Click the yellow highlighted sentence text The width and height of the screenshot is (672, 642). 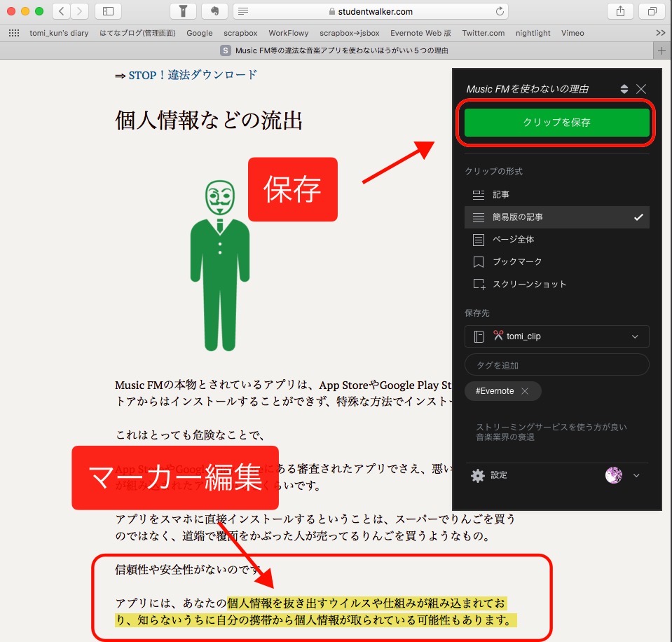(x=315, y=612)
